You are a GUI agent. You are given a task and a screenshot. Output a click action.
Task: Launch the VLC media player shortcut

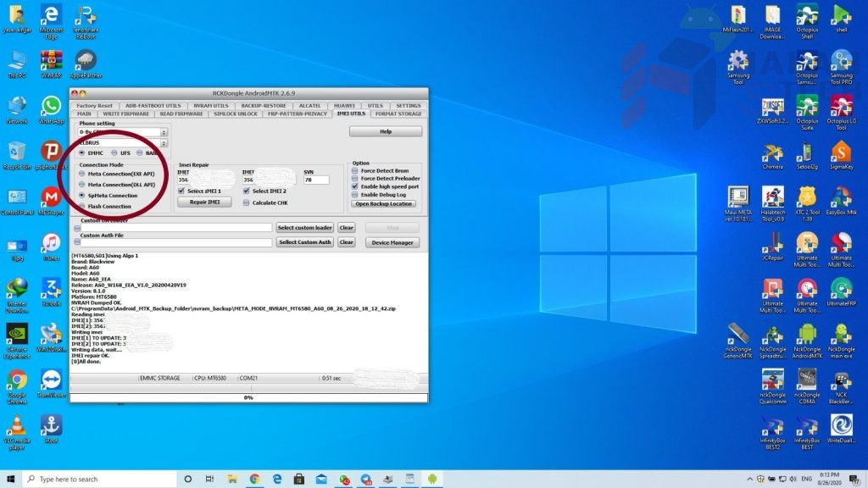[17, 432]
